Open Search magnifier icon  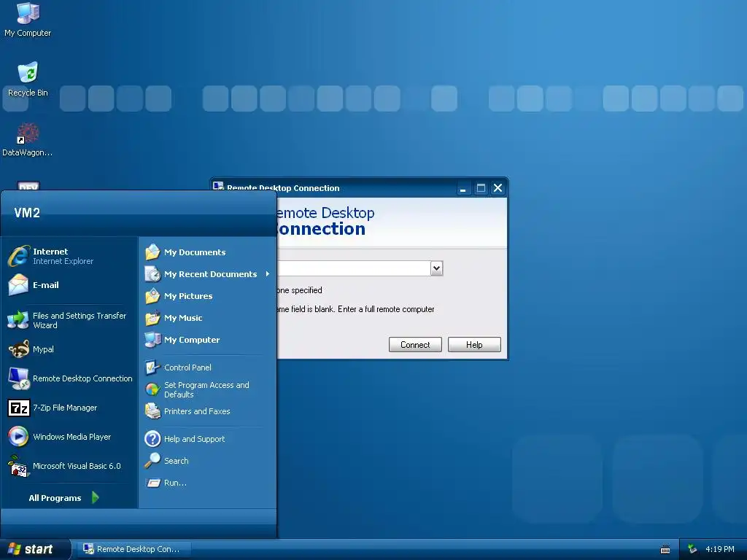[152, 461]
